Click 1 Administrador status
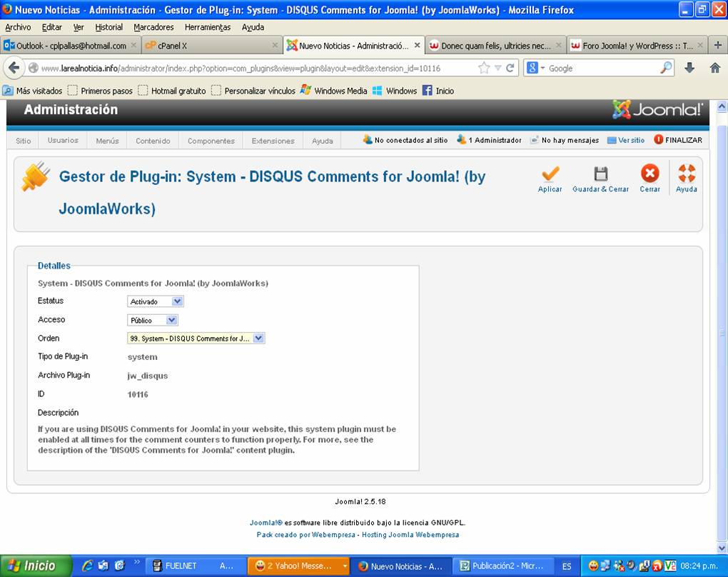Image resolution: width=728 pixels, height=577 pixels. 489,140
